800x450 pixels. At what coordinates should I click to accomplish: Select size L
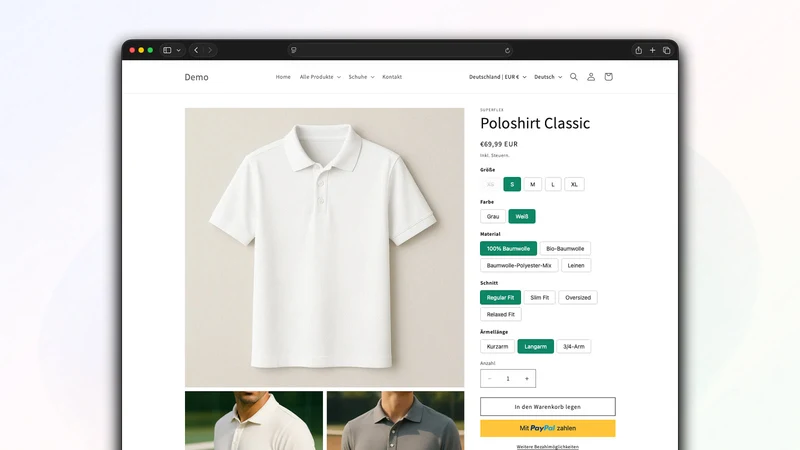[553, 184]
